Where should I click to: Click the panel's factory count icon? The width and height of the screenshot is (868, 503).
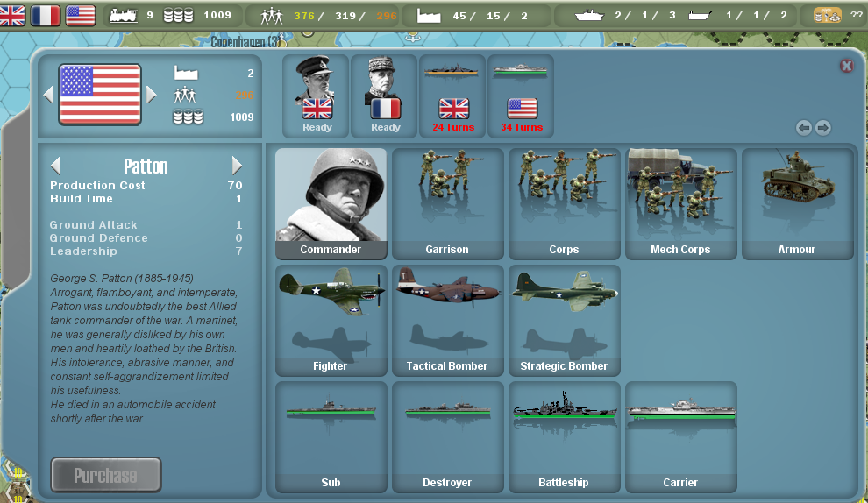pyautogui.click(x=186, y=73)
